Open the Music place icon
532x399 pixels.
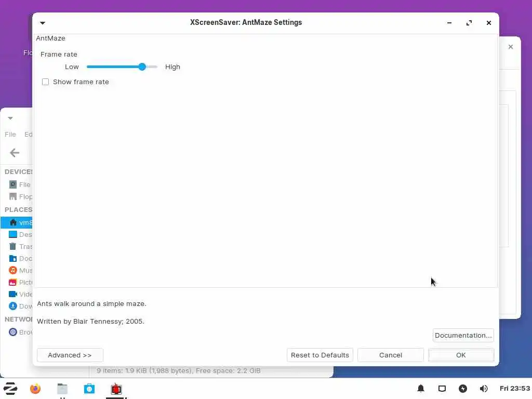point(13,270)
